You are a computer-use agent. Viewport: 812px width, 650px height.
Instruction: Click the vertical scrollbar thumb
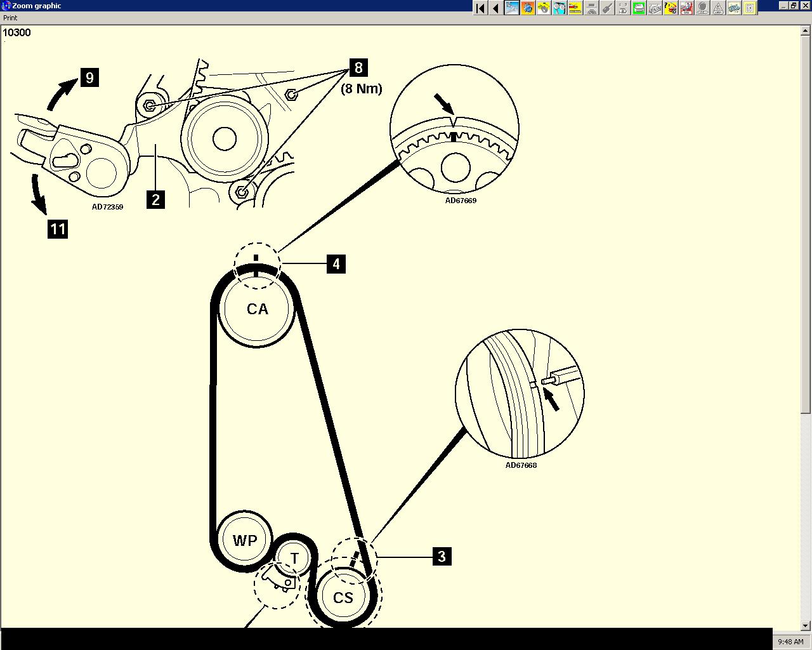[806, 222]
